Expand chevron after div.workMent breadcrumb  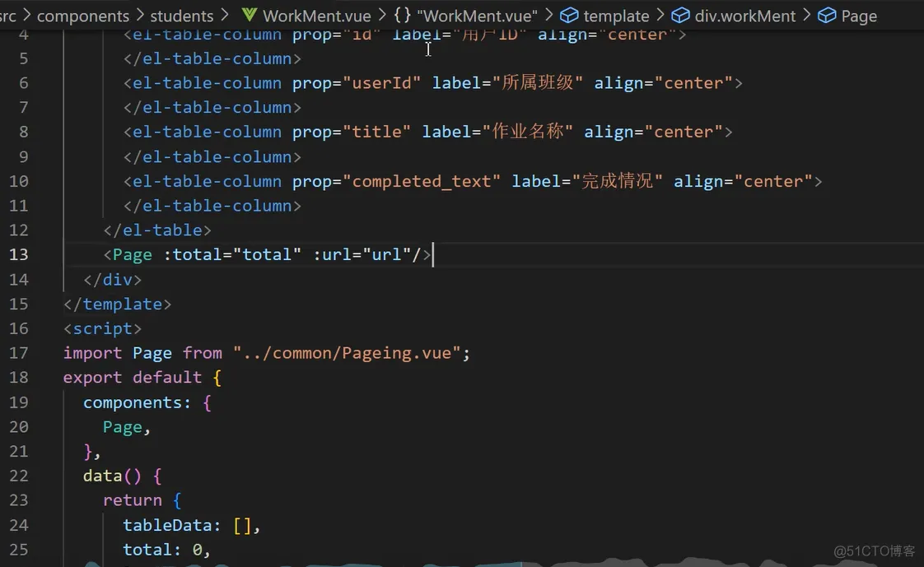(807, 15)
